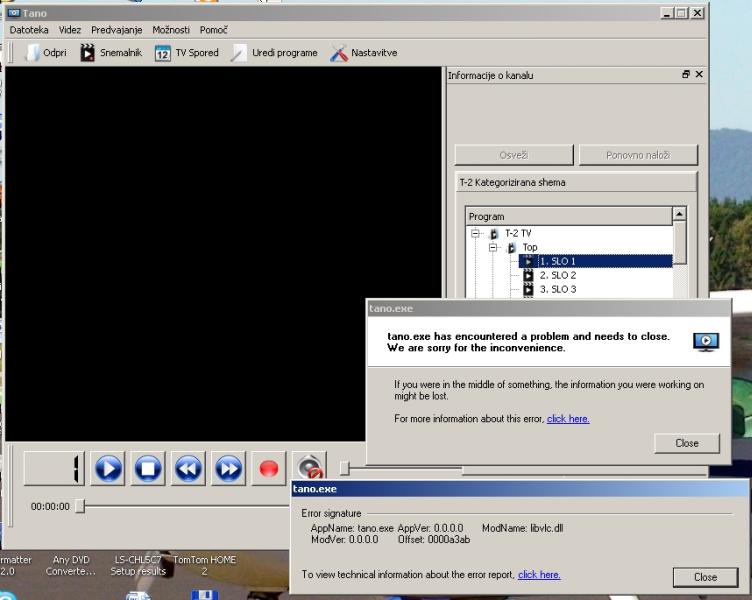
Task: Click the Rewind button
Action: [188, 468]
